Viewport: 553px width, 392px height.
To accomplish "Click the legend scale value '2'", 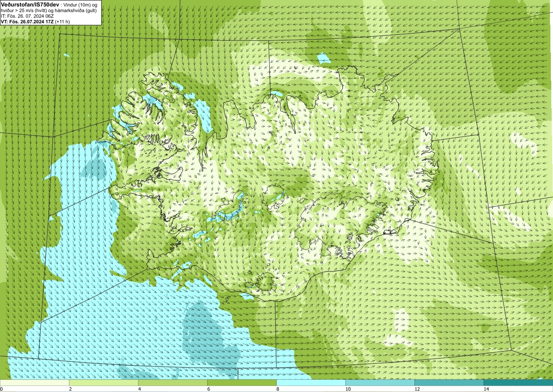I will click(x=71, y=389).
